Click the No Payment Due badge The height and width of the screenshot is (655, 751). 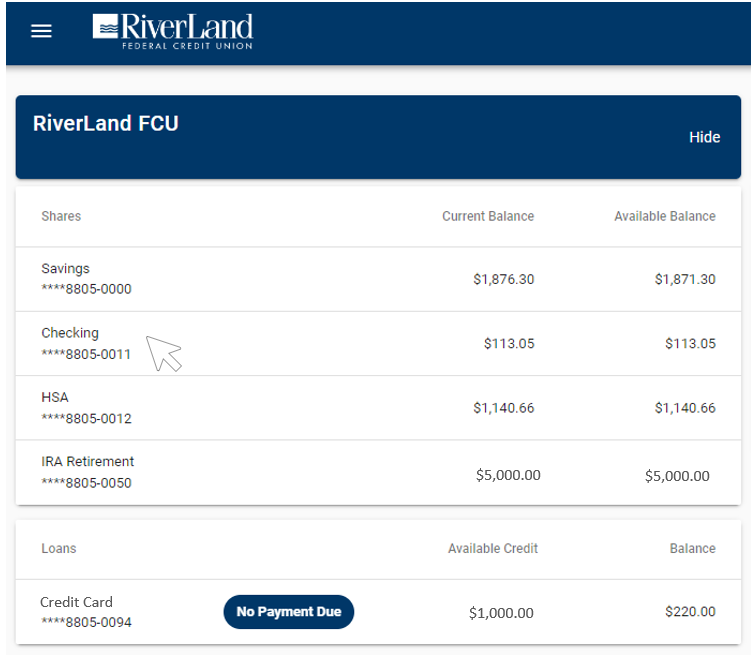pyautogui.click(x=289, y=611)
